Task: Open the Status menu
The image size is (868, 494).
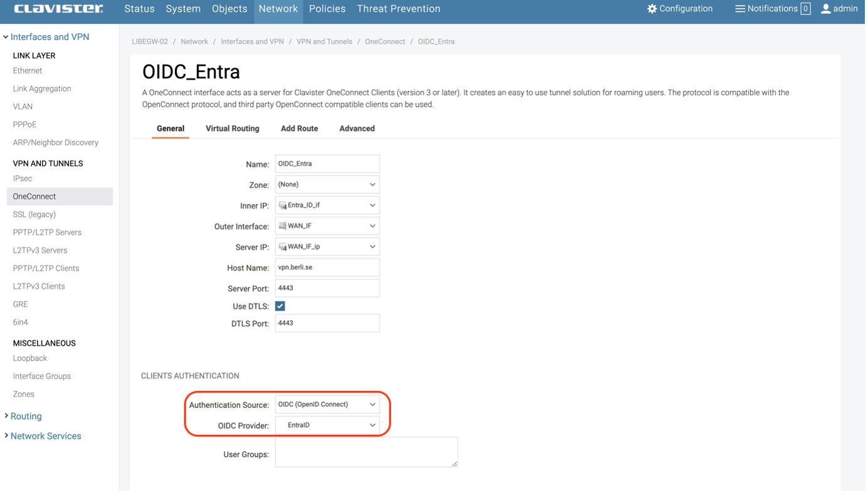Action: (139, 9)
